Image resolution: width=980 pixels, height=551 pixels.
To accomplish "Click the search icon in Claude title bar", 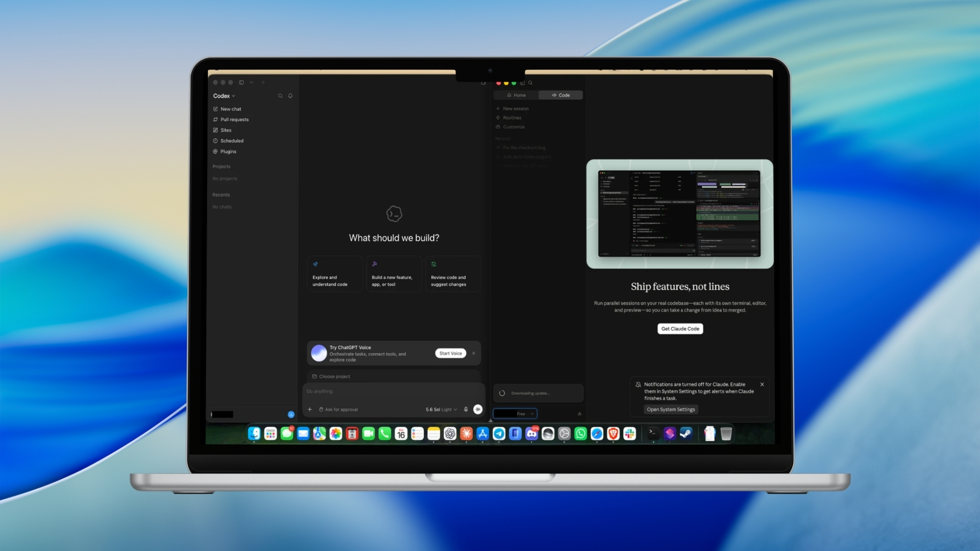I will point(530,83).
